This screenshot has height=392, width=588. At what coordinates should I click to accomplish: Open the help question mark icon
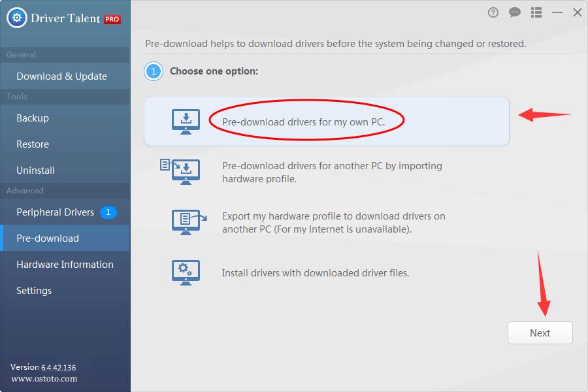[x=493, y=13]
